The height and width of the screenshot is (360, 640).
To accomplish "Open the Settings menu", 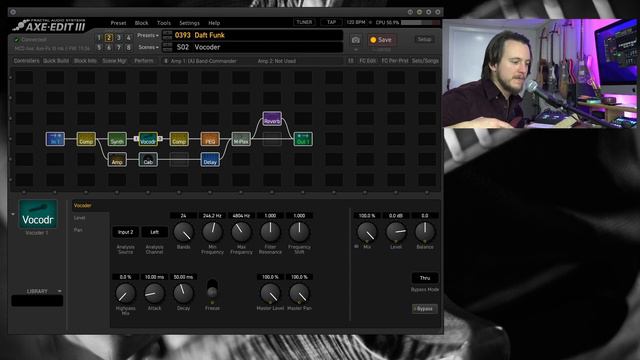I will point(189,23).
